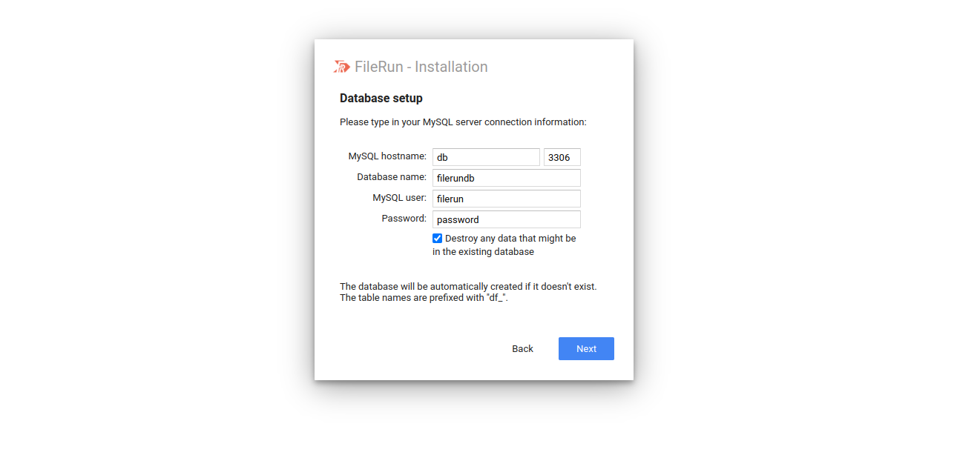Click the "Database setup" heading

point(381,98)
